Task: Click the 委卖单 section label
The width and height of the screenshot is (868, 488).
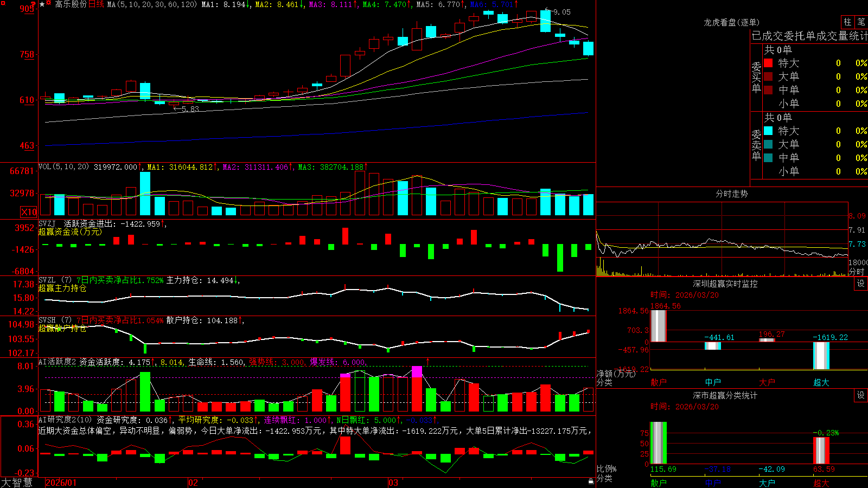Action: click(756, 145)
